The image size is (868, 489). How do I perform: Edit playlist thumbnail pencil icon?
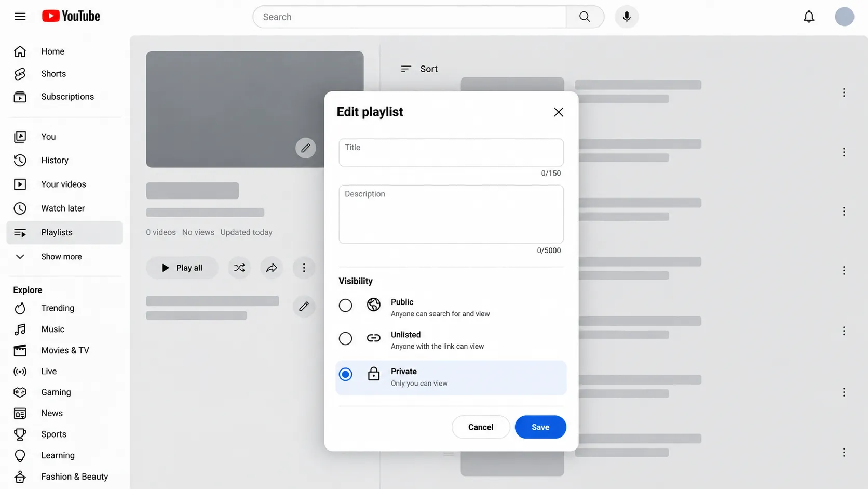tap(306, 148)
